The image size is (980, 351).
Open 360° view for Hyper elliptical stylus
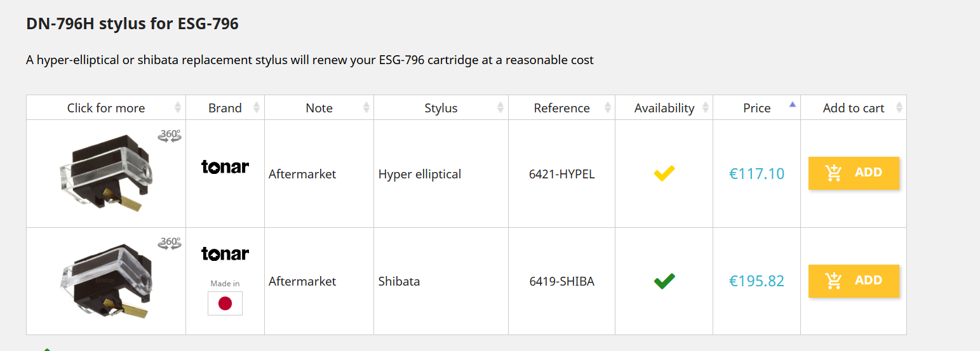click(x=170, y=135)
